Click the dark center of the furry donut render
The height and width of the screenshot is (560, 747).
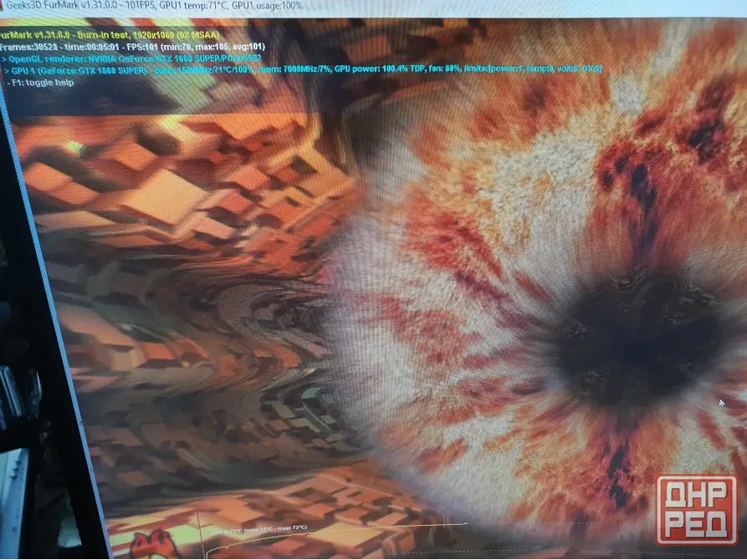(641, 340)
